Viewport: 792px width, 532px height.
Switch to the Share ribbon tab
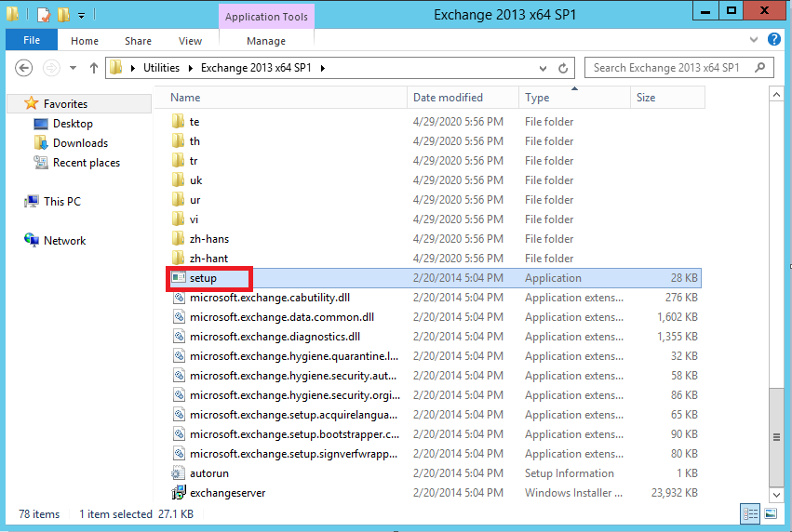point(138,41)
